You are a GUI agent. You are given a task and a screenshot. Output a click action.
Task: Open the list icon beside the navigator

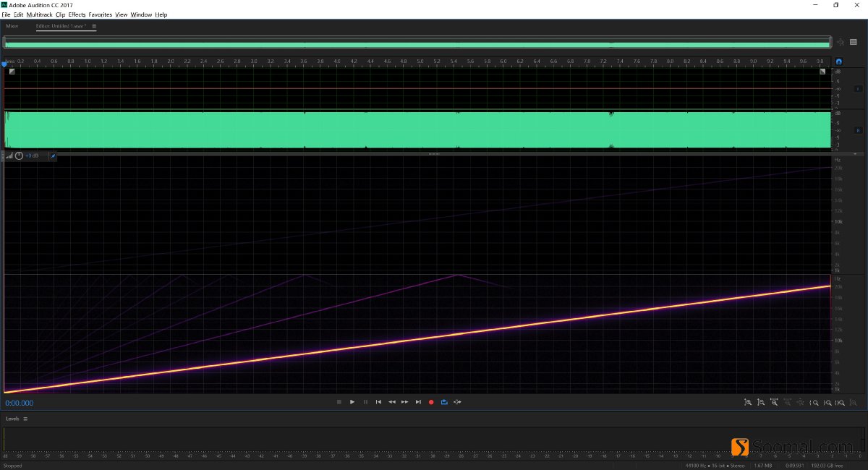coord(854,42)
